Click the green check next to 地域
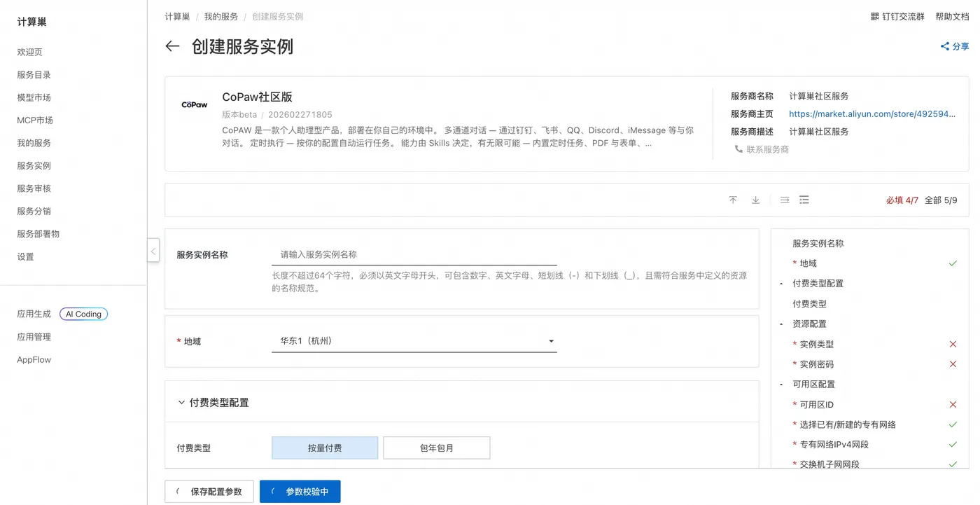Viewport: 980px width, 505px height. click(953, 263)
